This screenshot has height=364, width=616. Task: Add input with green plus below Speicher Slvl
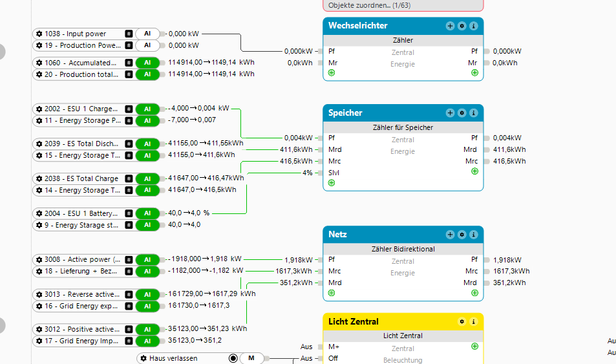[332, 183]
